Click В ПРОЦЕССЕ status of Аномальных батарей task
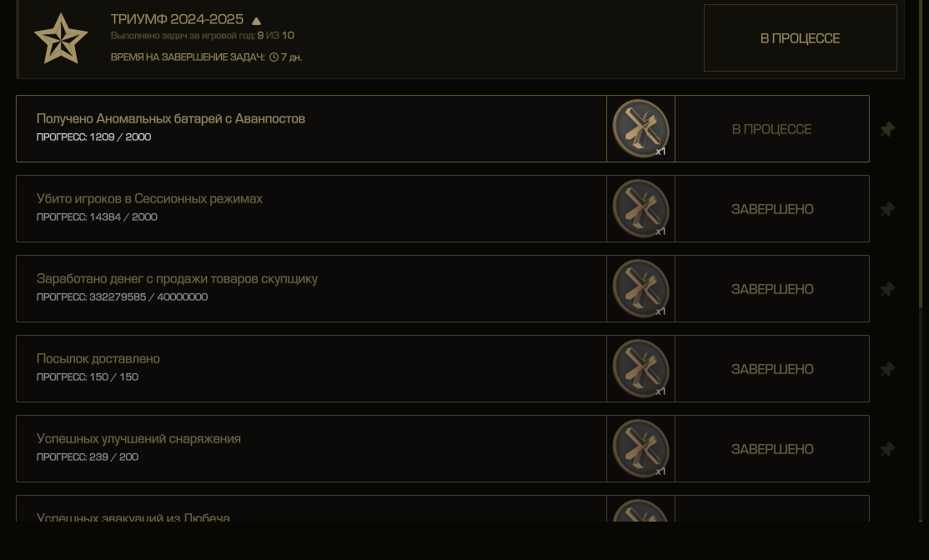Viewport: 929px width, 560px height. (x=772, y=129)
